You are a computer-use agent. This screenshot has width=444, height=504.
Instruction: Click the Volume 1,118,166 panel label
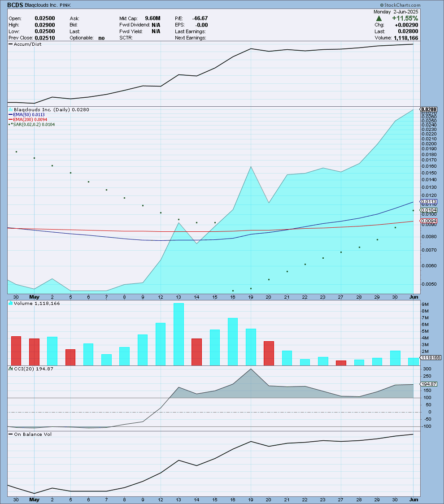click(x=37, y=304)
